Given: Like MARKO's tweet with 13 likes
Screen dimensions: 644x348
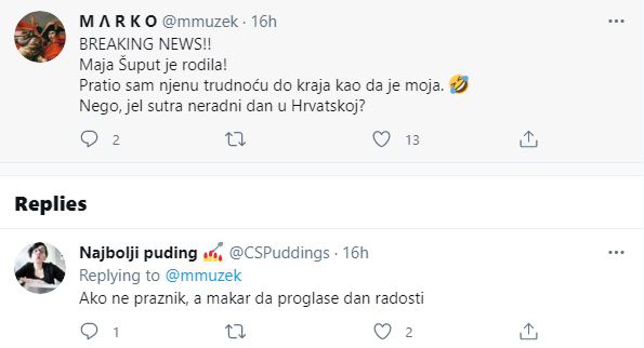Looking at the screenshot, I should click(382, 139).
